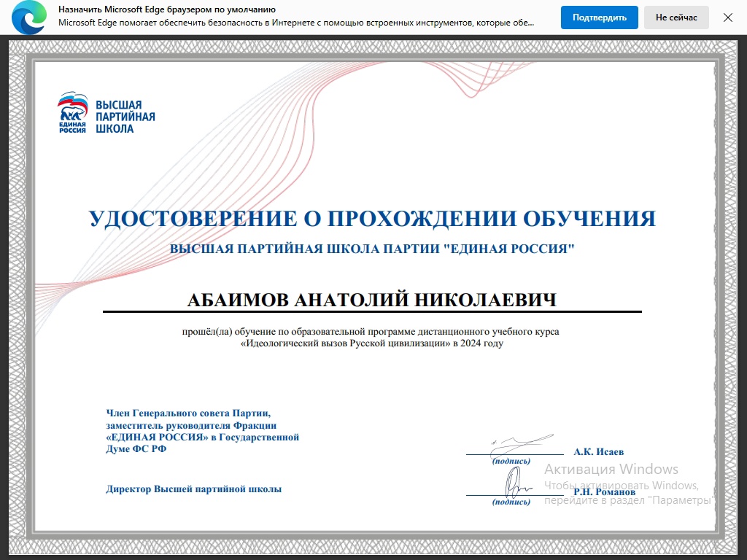Click the banner description about Microsoft Edge безопасность
This screenshot has height=560, width=747.
point(296,23)
